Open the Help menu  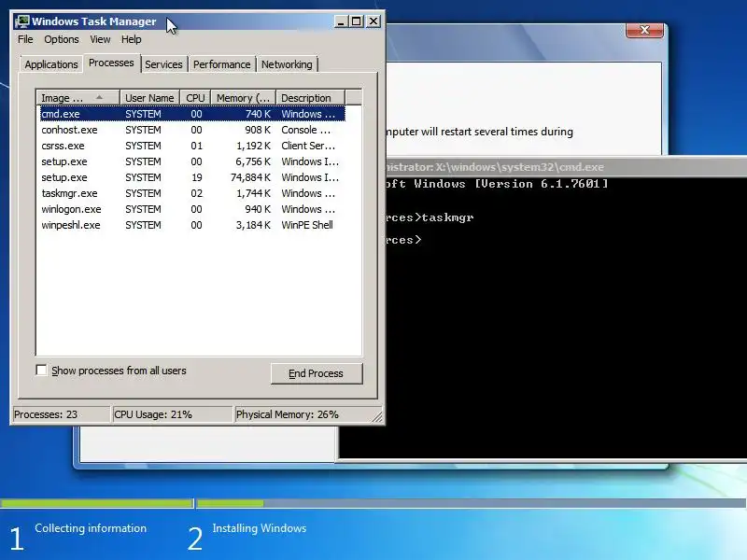point(131,39)
